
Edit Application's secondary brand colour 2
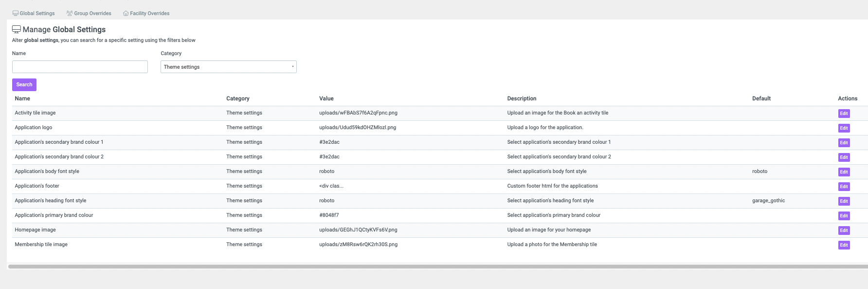tap(844, 157)
